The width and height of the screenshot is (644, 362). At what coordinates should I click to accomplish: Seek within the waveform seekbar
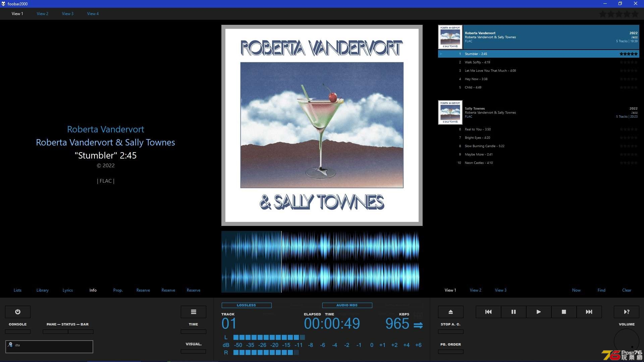pos(320,261)
